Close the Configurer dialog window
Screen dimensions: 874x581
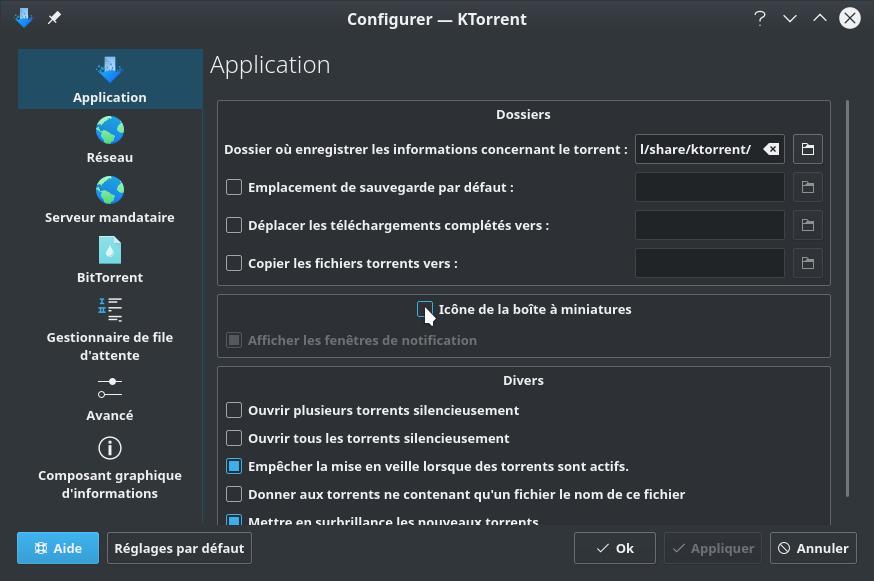[x=850, y=18]
